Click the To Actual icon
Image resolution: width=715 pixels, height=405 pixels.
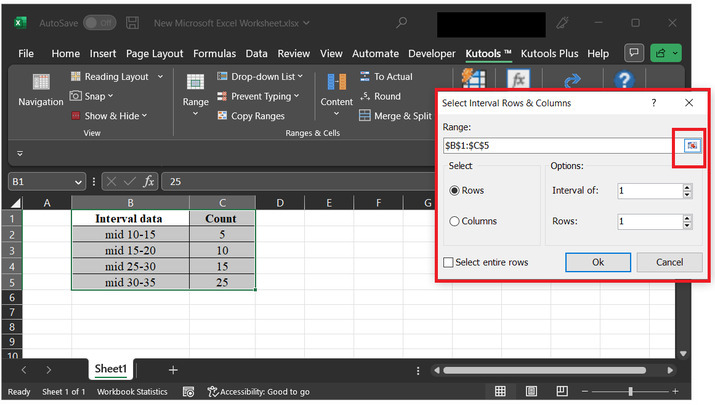[x=363, y=77]
